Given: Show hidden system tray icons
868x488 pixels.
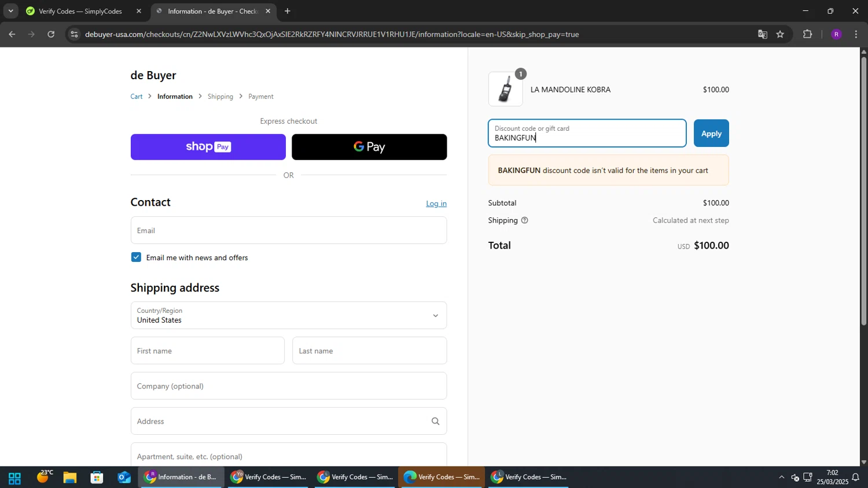Looking at the screenshot, I should (781, 477).
